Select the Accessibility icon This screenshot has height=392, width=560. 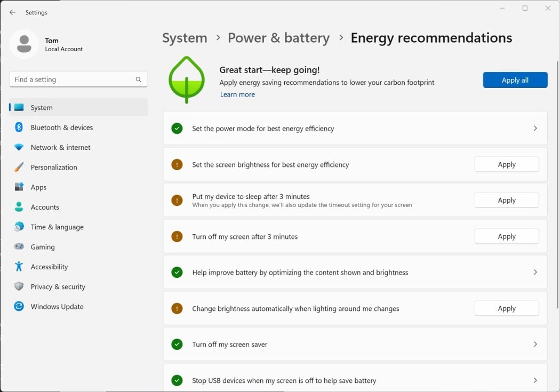(x=20, y=267)
